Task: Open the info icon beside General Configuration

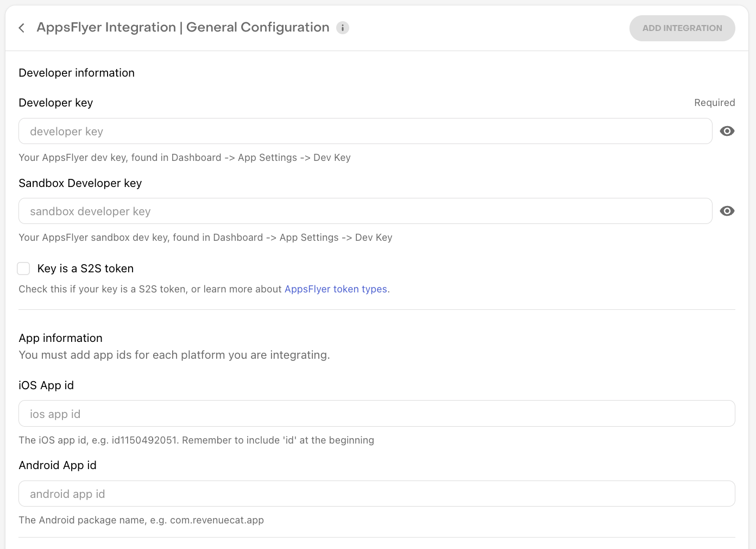Action: 343,28
